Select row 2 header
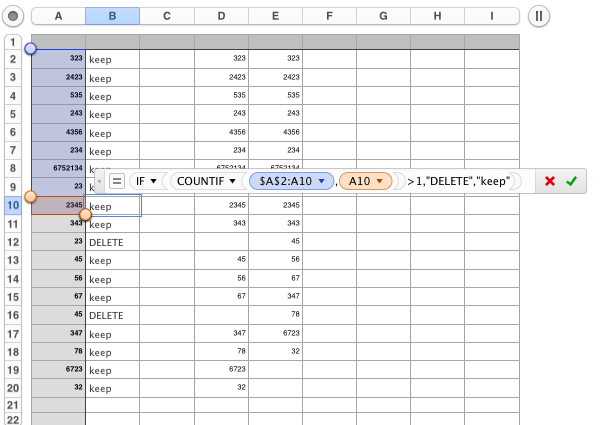The width and height of the screenshot is (602, 425). pyautogui.click(x=13, y=59)
